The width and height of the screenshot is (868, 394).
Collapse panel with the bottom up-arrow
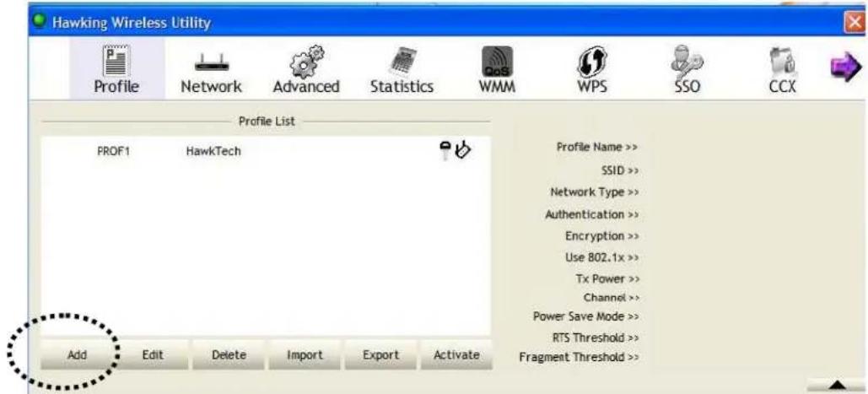pos(837,385)
